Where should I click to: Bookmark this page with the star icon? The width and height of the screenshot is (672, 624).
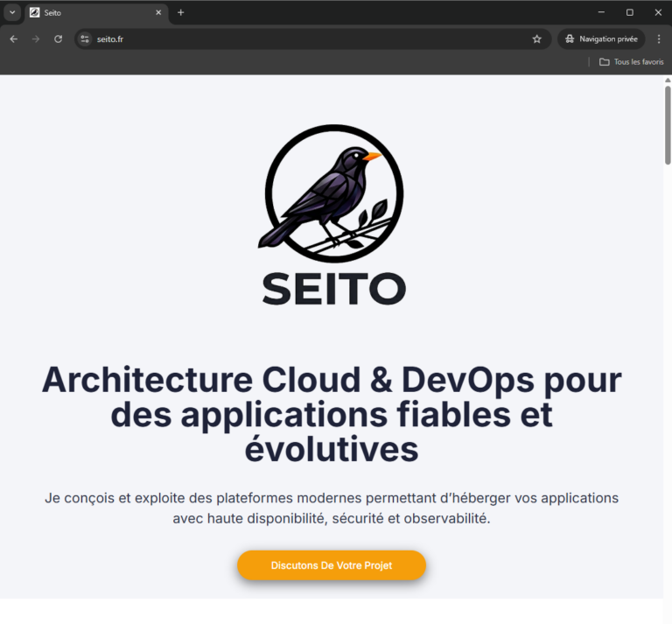click(x=536, y=39)
